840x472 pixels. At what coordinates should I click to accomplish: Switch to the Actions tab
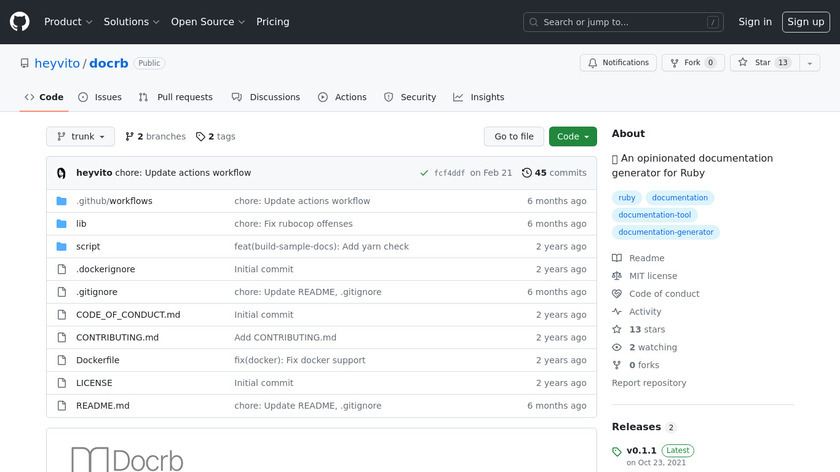click(342, 97)
